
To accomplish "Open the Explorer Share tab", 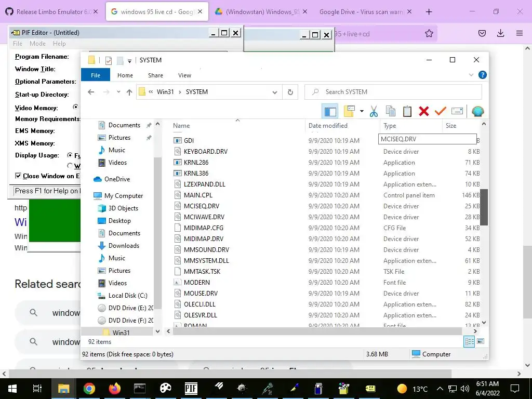I will [x=155, y=75].
